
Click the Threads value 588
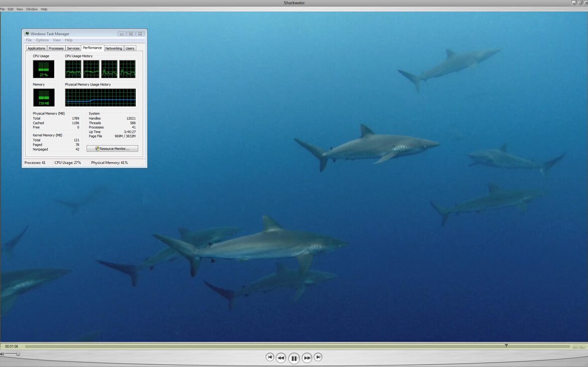click(133, 123)
